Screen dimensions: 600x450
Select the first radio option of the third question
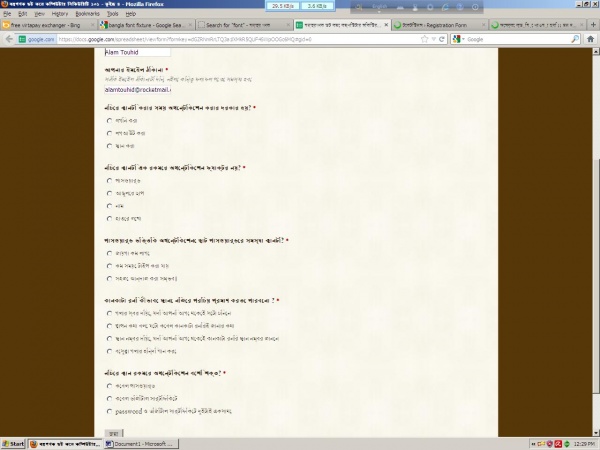pyautogui.click(x=109, y=253)
